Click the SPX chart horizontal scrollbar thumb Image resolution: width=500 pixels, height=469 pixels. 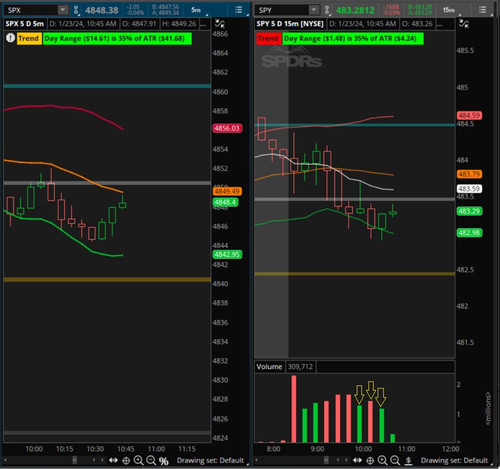pyautogui.click(x=75, y=460)
